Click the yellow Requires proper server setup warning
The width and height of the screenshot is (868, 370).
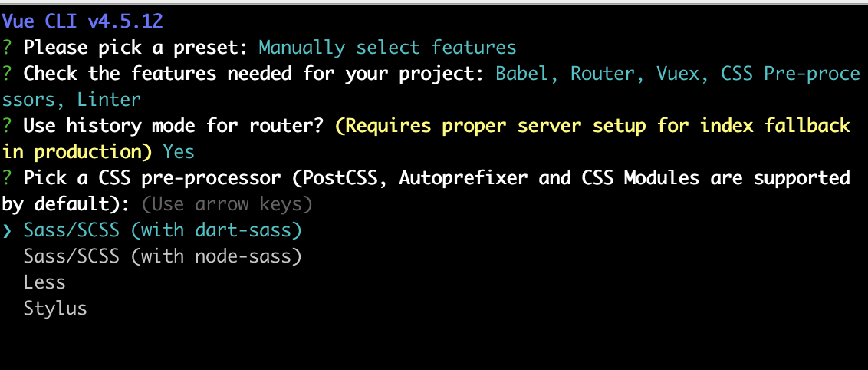point(426,139)
